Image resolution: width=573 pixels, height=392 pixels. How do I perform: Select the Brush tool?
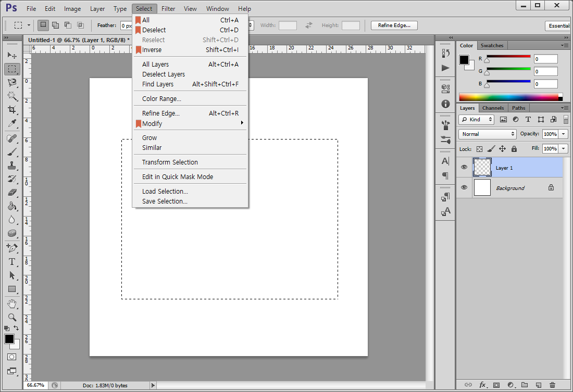12,152
